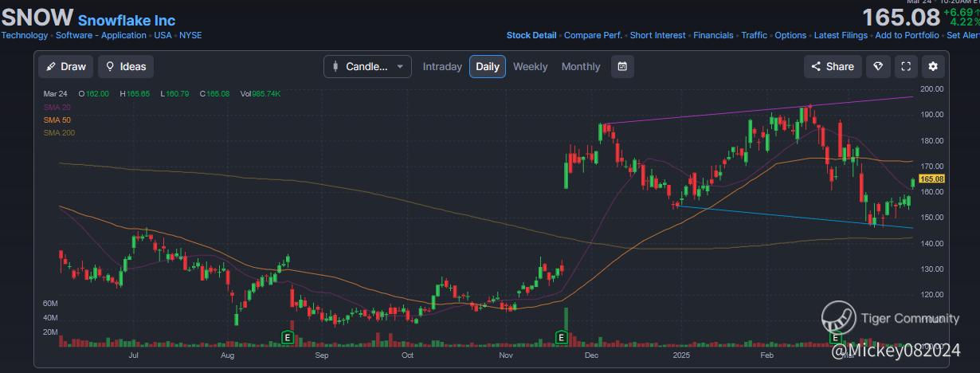Open the USA country link
This screenshot has width=980, height=373.
click(x=163, y=35)
